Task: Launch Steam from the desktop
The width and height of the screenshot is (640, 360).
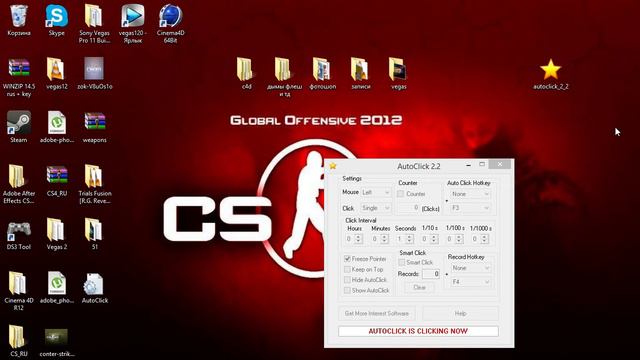Action: click(18, 127)
